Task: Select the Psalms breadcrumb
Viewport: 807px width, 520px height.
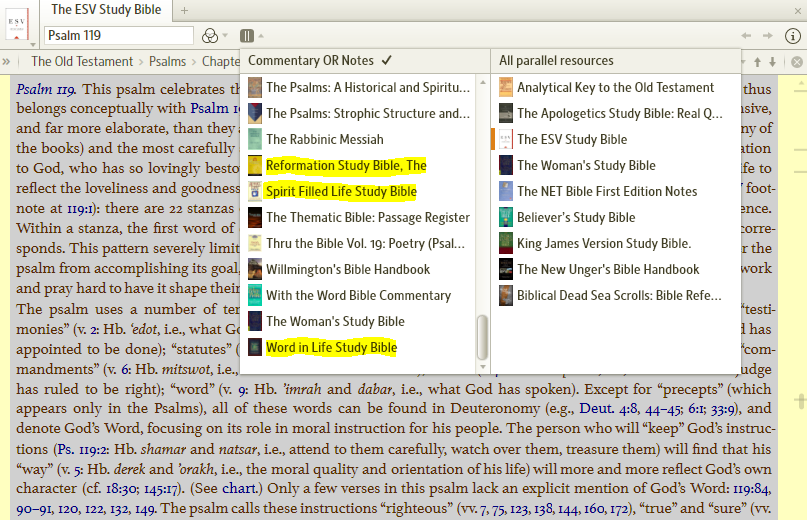Action: pyautogui.click(x=167, y=61)
